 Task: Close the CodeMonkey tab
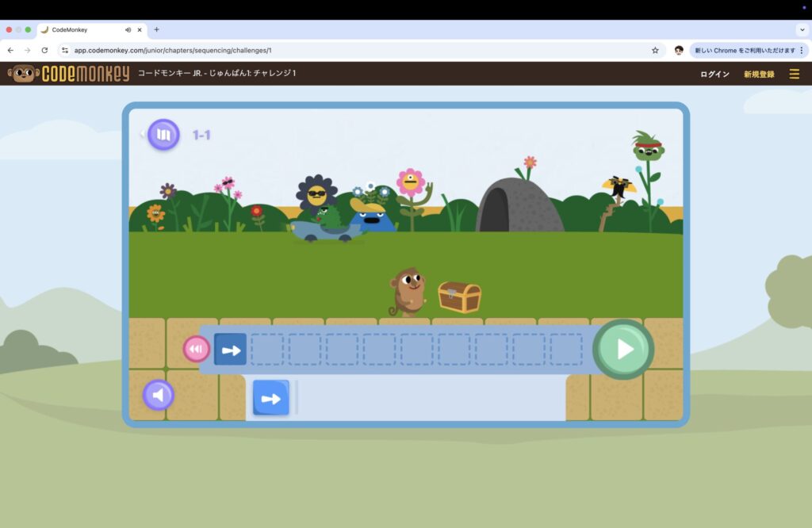[140, 30]
